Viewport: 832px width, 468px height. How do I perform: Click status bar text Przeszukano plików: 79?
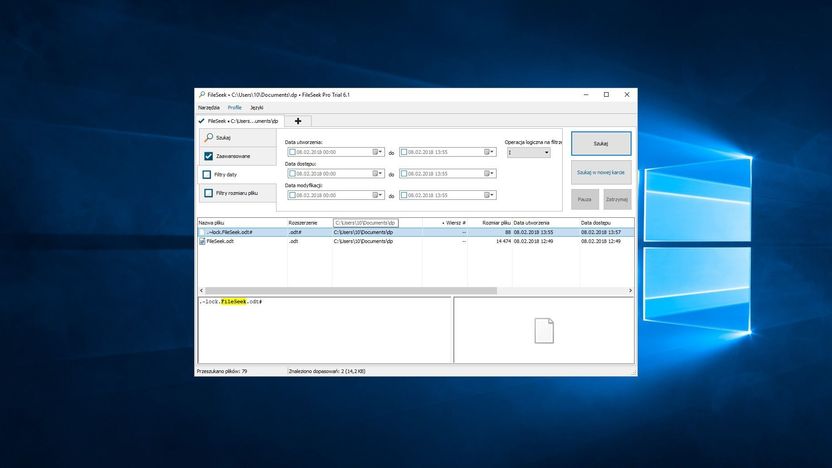pyautogui.click(x=222, y=371)
